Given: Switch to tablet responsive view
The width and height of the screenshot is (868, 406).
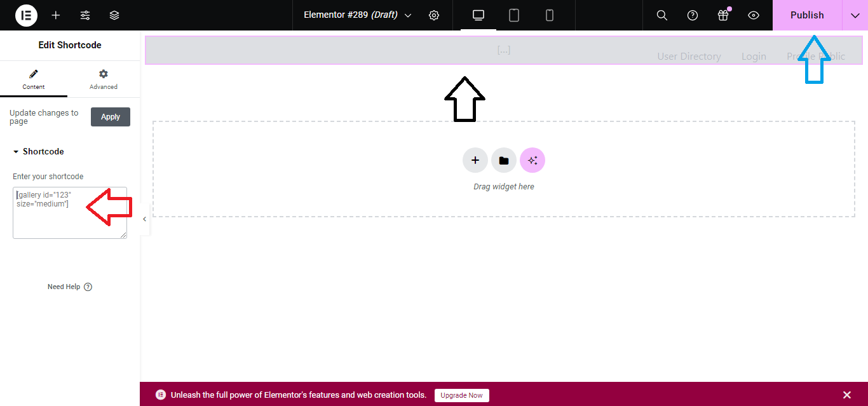Looking at the screenshot, I should click(514, 15).
